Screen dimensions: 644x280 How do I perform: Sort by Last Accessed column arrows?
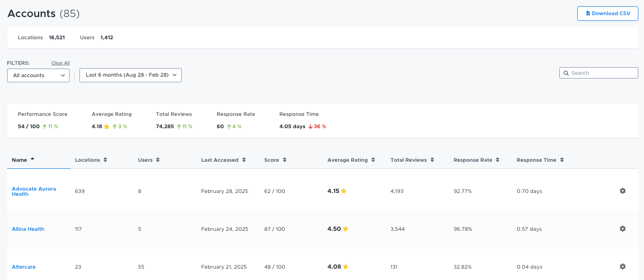point(244,160)
